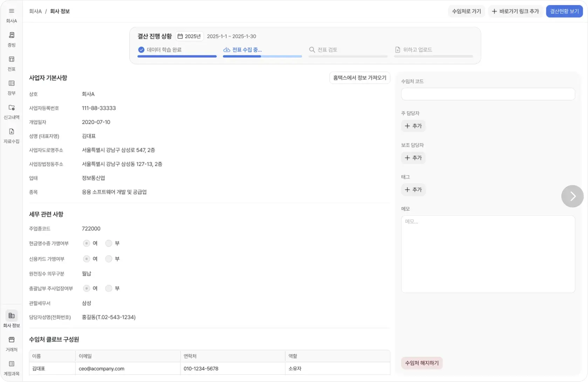
Task: Focus the 수임처 코드 input field
Action: (488, 94)
